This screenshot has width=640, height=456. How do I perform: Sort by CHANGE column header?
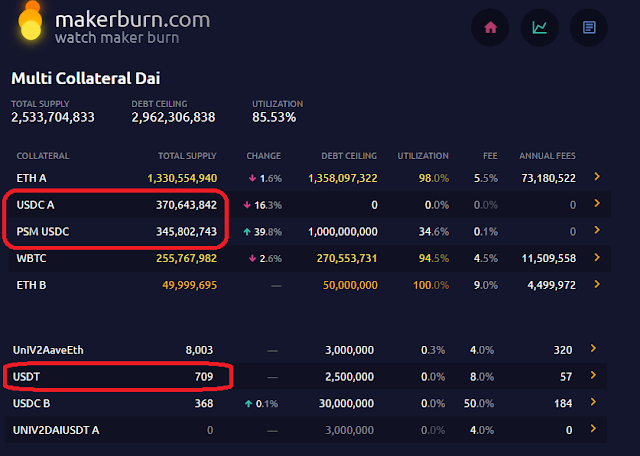tap(264, 156)
